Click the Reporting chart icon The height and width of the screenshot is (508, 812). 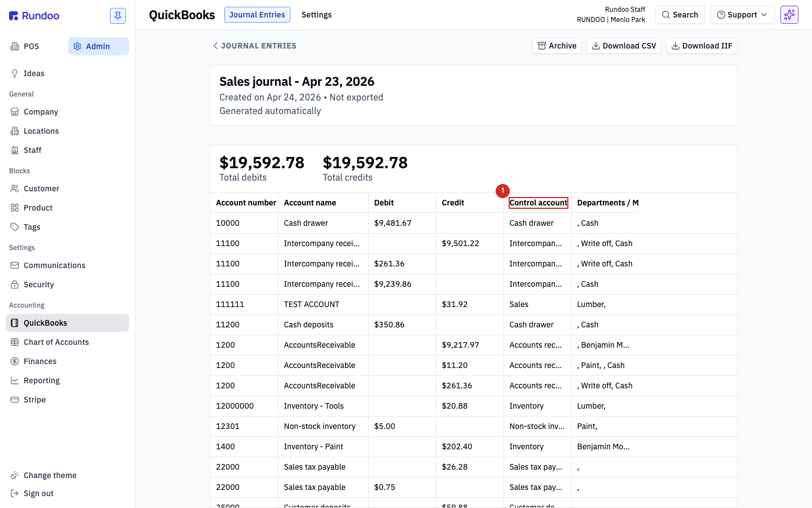pyautogui.click(x=15, y=380)
